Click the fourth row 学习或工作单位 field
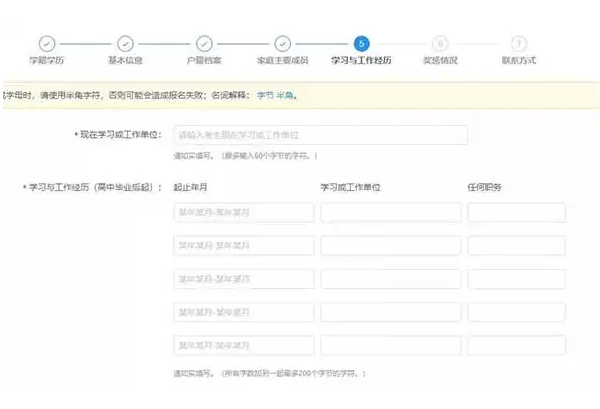This screenshot has width=600, height=409. (x=391, y=312)
